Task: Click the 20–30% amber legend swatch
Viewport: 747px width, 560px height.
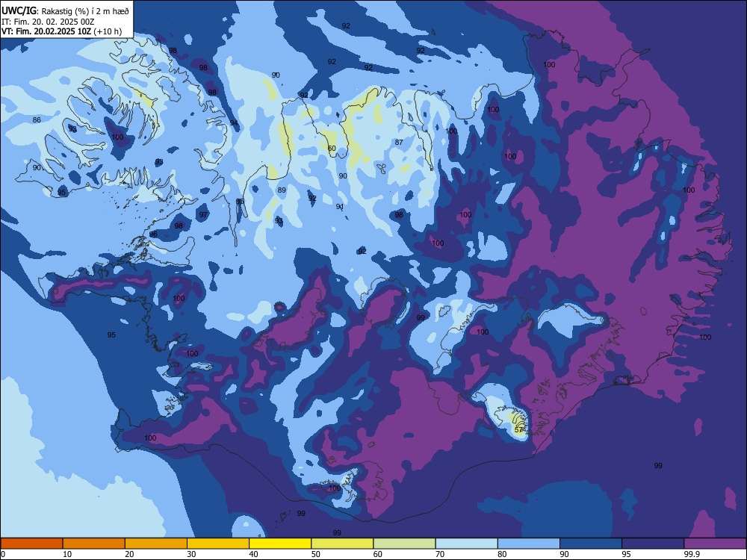Action: 156,544
